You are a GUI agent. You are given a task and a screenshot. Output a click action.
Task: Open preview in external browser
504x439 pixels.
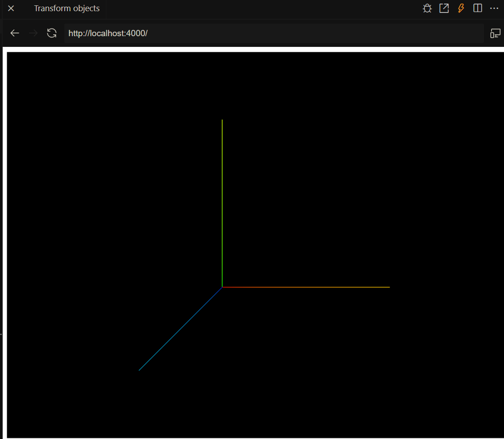444,8
